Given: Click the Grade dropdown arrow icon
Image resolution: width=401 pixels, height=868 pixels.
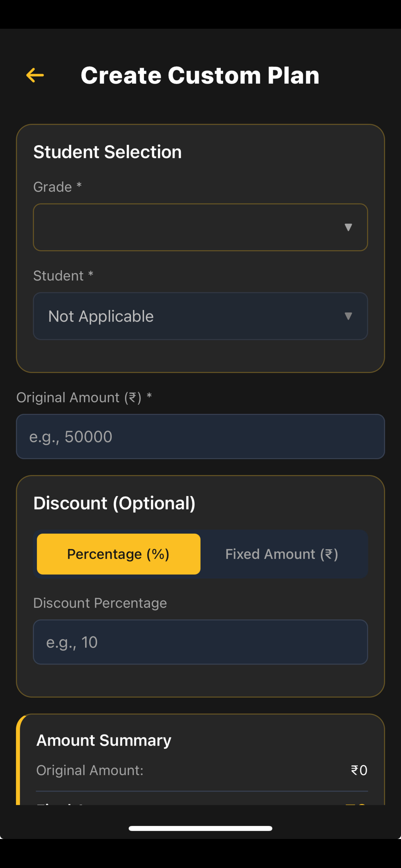Looking at the screenshot, I should click(x=348, y=227).
